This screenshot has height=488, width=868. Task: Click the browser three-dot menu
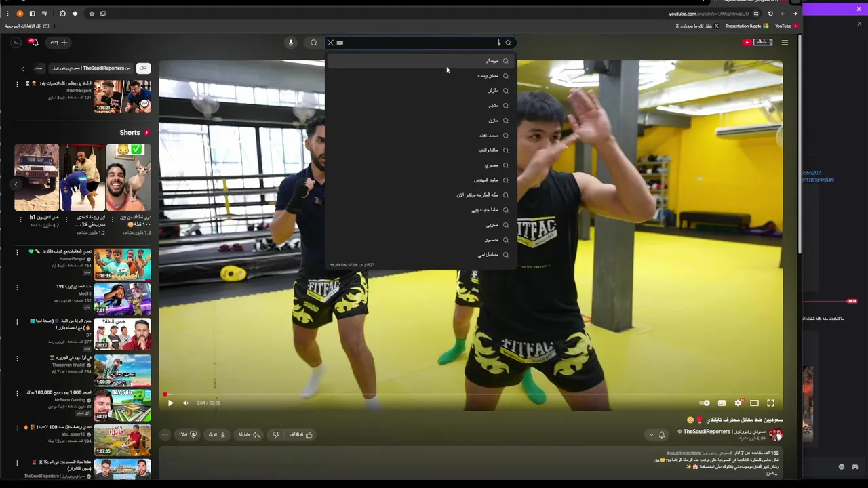(7, 14)
